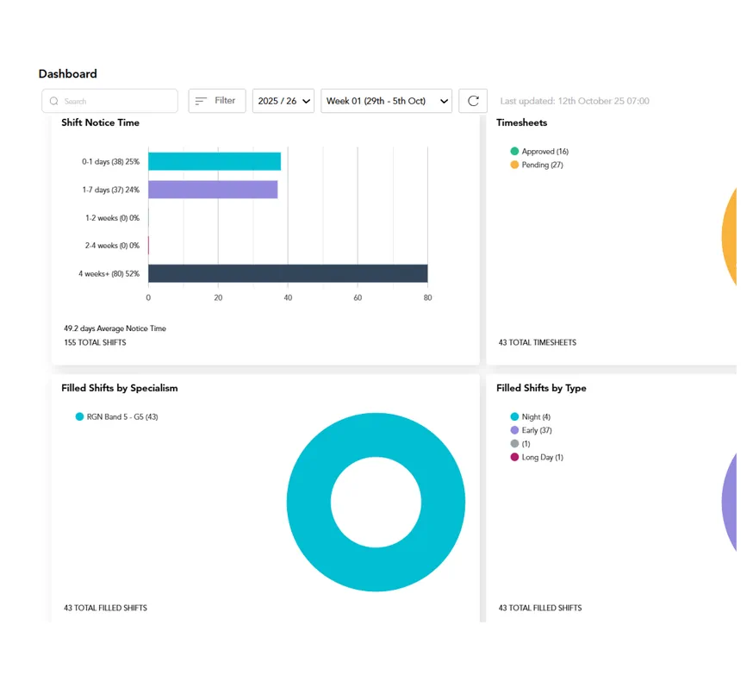Click the Filter lines icon
This screenshot has height=700, width=753.
pyautogui.click(x=201, y=101)
